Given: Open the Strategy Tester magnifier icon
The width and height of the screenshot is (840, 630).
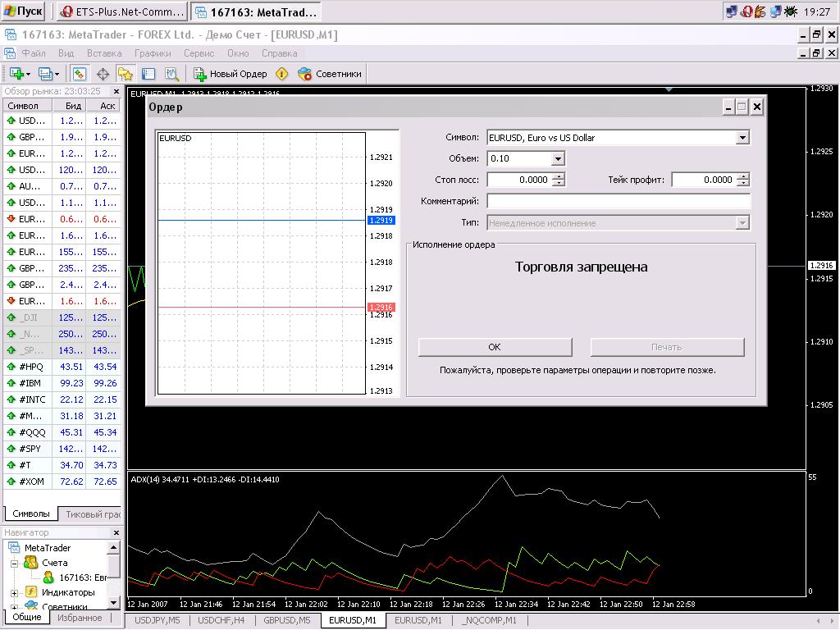Looking at the screenshot, I should (171, 74).
